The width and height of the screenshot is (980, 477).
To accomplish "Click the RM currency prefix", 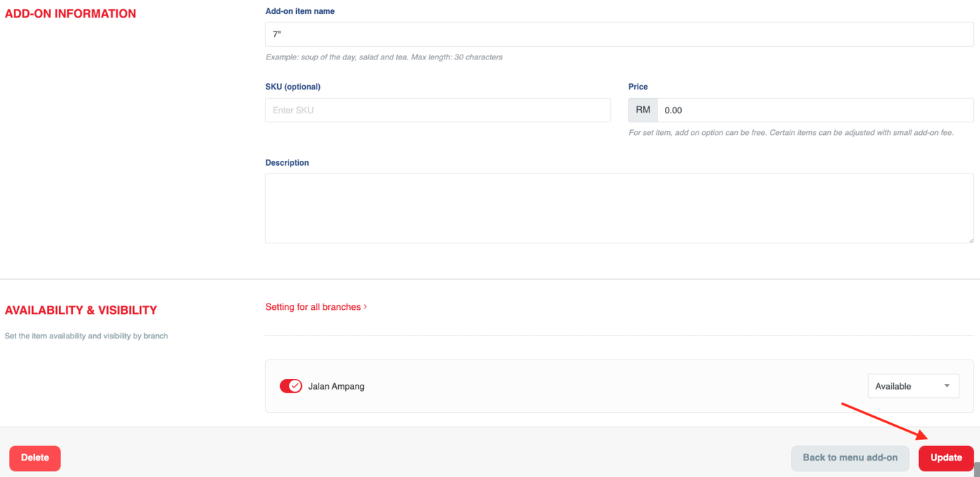I will [x=643, y=111].
